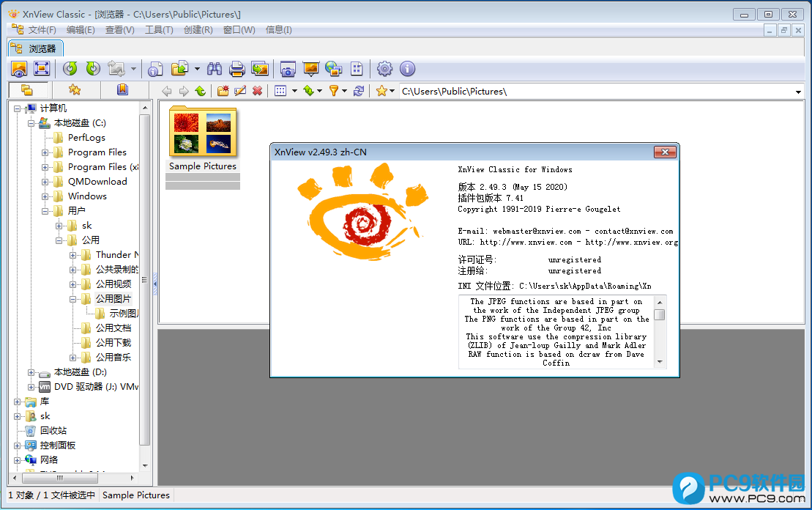Select the 浏览器 tab
Screen dimensions: 812x510
tap(35, 48)
